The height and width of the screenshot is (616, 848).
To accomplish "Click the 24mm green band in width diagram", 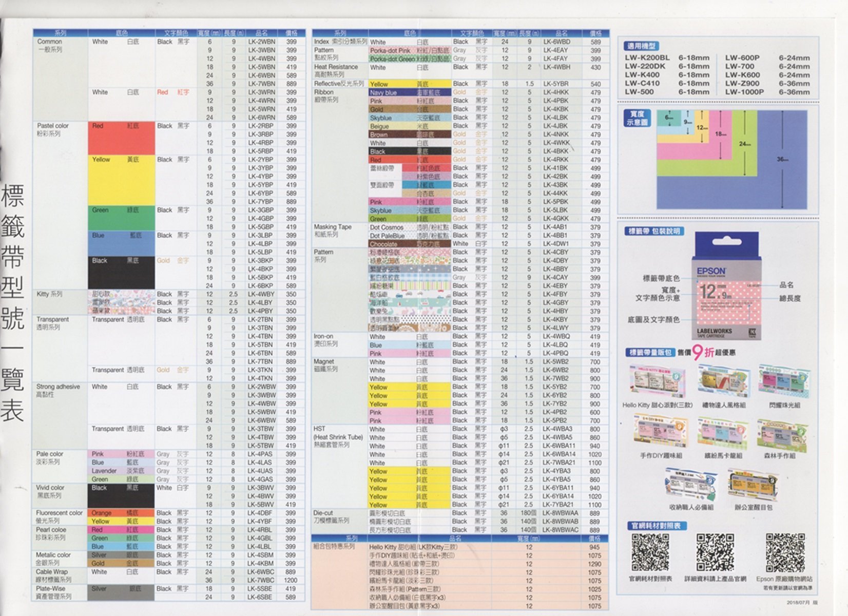I will click(744, 144).
